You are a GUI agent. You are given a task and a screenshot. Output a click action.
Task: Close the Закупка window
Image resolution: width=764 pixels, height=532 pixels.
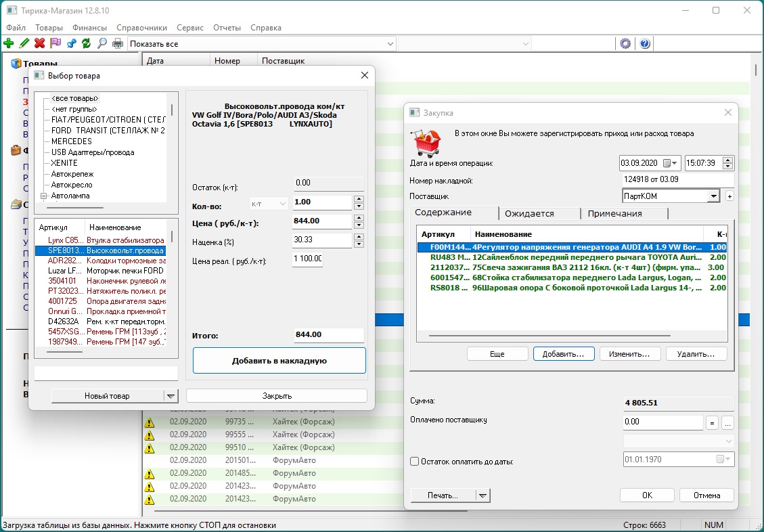tap(728, 112)
